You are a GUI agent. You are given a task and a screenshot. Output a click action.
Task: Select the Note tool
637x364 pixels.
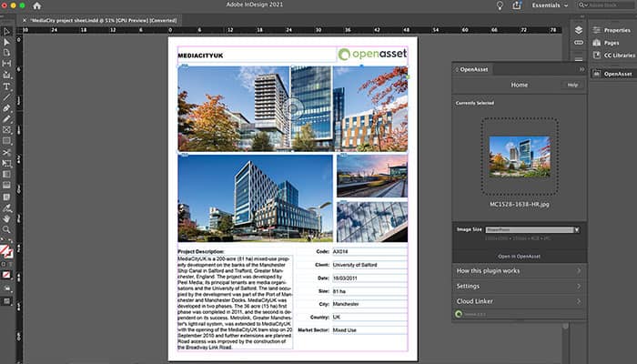pyautogui.click(x=6, y=197)
